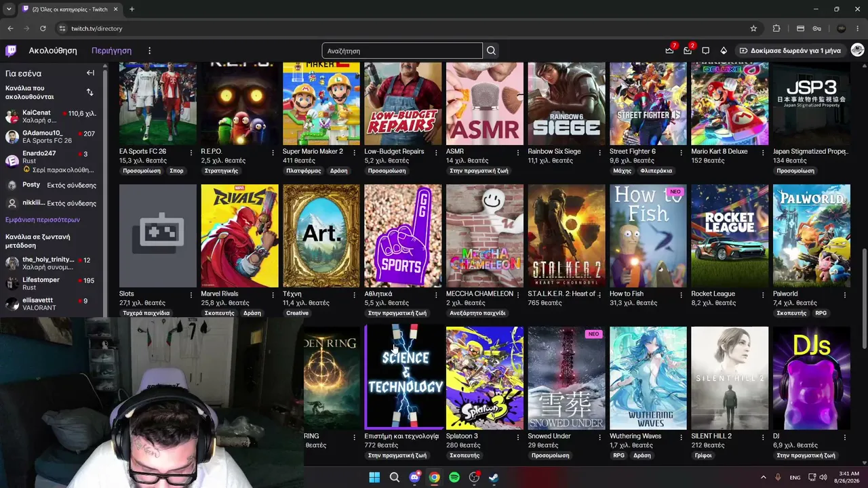868x488 pixels.
Task: Open the MECCHA CHAMELEON category link
Action: (479, 294)
